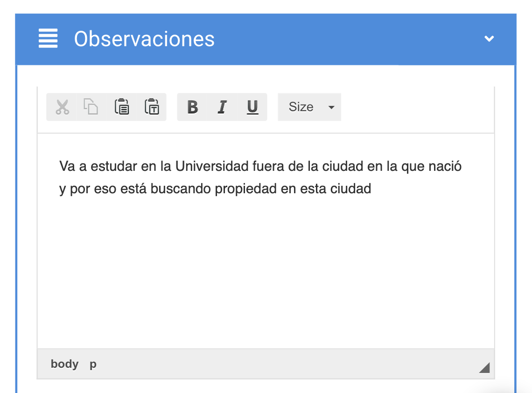Click the Paste clipboard icon
Viewport: 532px width, 393px height.
tap(121, 107)
